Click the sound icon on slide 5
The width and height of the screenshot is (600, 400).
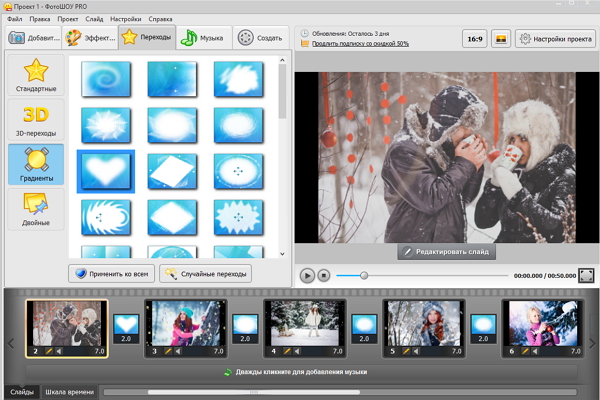[x=416, y=351]
